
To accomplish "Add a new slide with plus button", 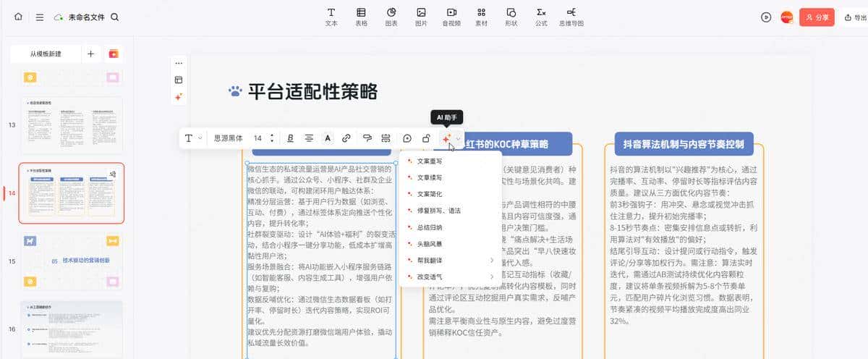I will 90,54.
